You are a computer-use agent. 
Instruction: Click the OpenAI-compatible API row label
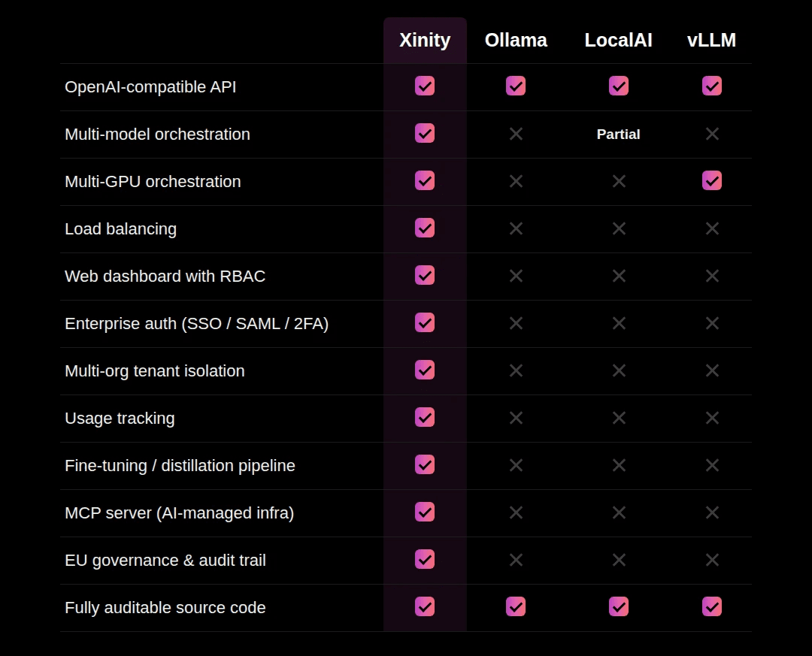click(150, 87)
